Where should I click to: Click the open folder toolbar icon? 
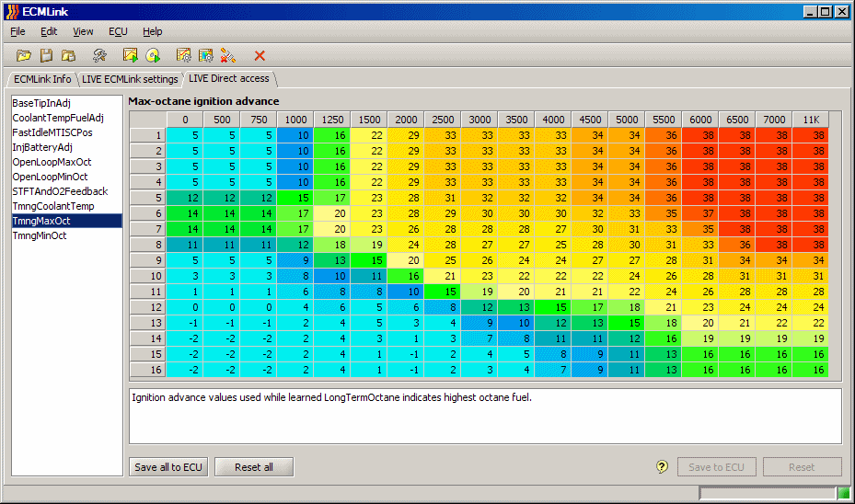[x=24, y=56]
